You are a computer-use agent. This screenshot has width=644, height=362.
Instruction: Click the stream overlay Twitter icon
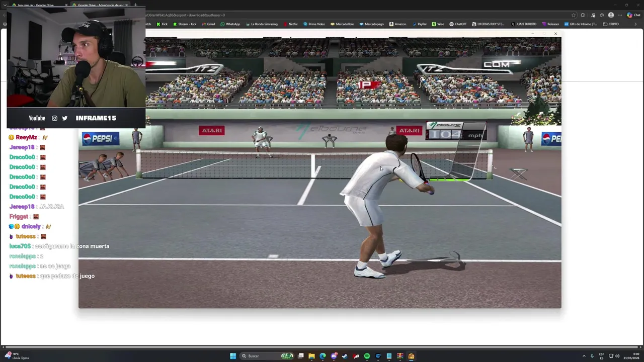(65, 118)
